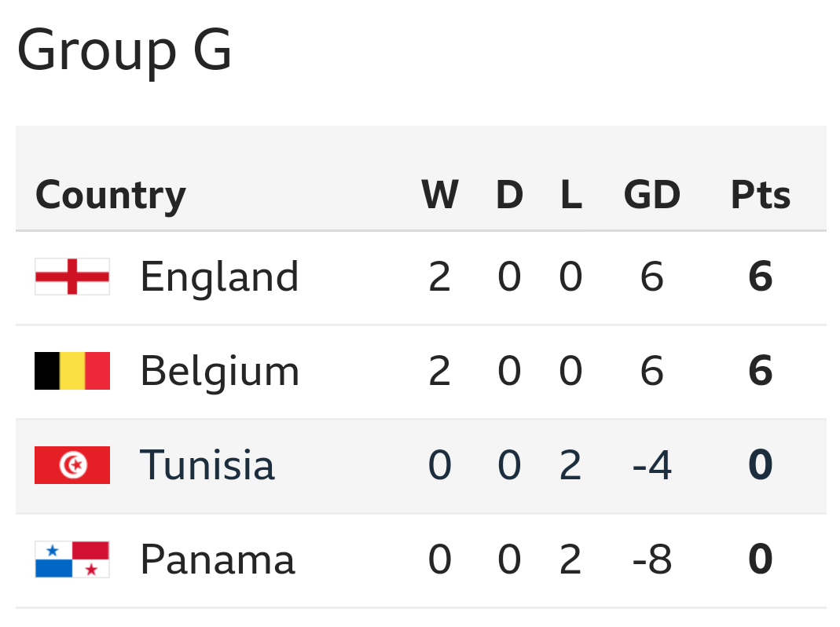
Task: Click the Panama flag icon
Action: tap(72, 559)
